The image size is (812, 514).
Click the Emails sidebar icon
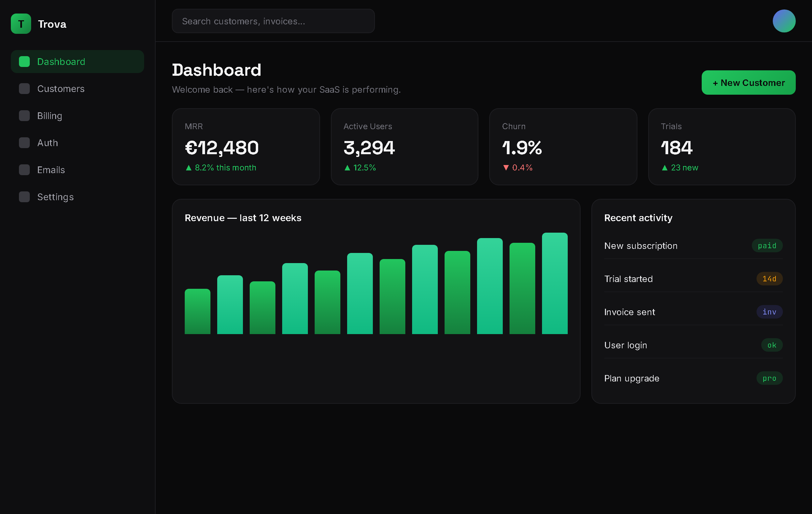[24, 170]
